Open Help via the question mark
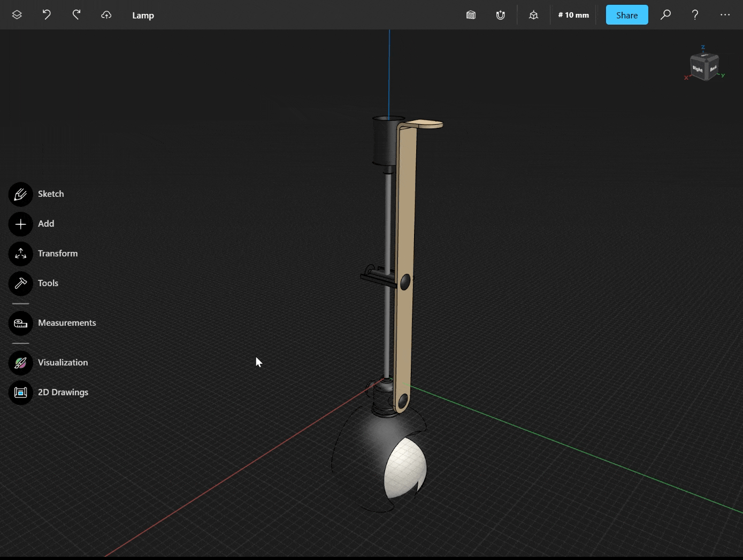 (x=695, y=14)
